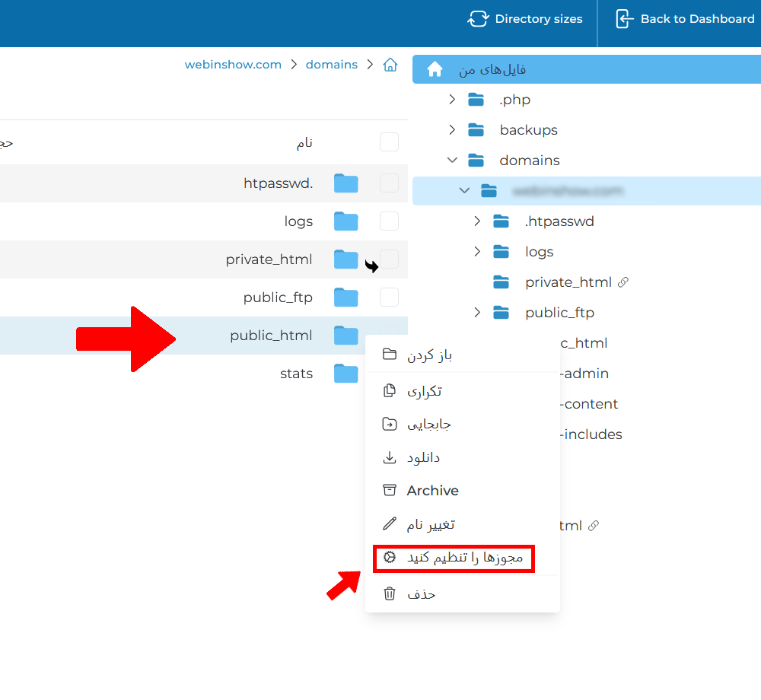The width and height of the screenshot is (761, 700).
Task: Click the Directory sizes refresh icon
Action: pos(478,19)
